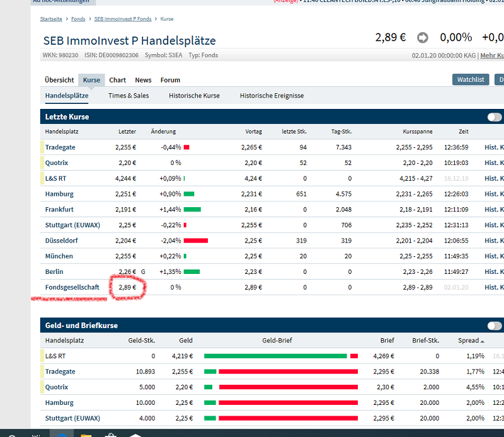Open the Times & Sales sub-tab
The image size is (504, 437).
(129, 96)
